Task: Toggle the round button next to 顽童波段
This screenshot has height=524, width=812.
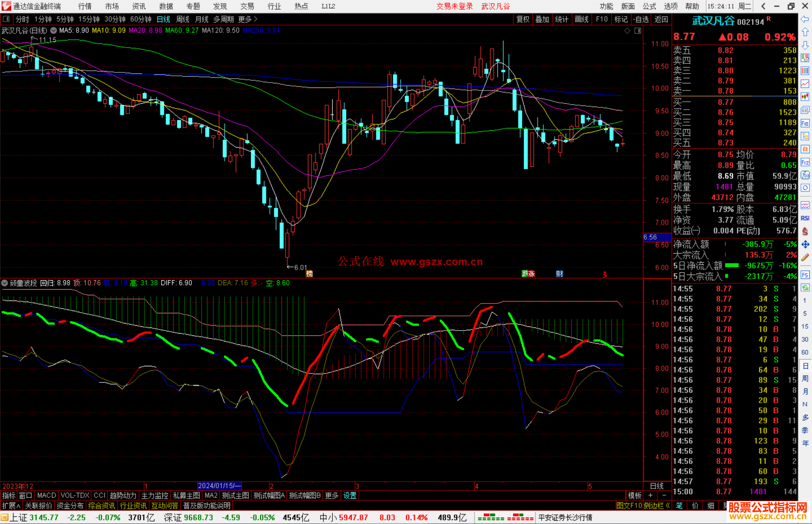Action: point(5,283)
